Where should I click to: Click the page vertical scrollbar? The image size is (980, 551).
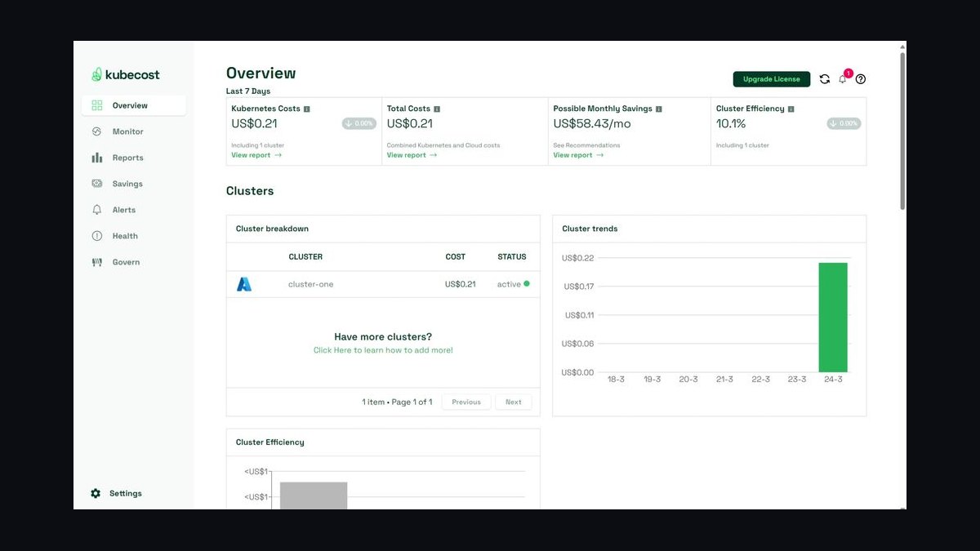point(902,131)
